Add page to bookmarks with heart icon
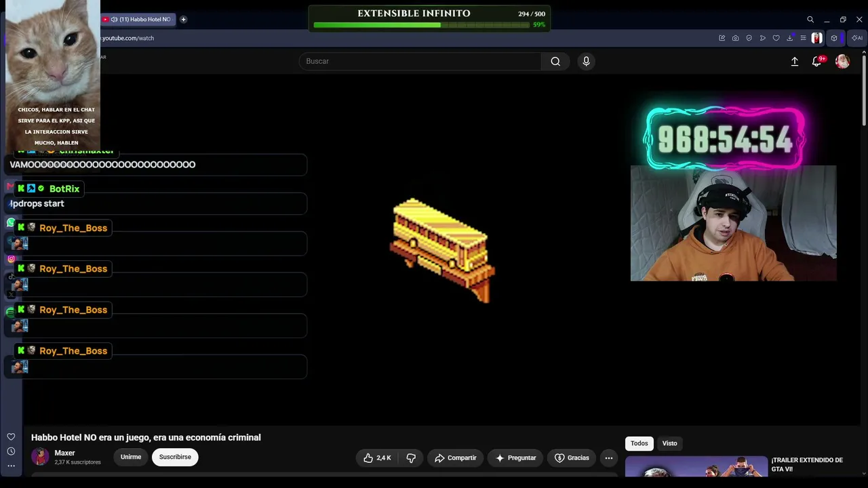 coord(776,38)
